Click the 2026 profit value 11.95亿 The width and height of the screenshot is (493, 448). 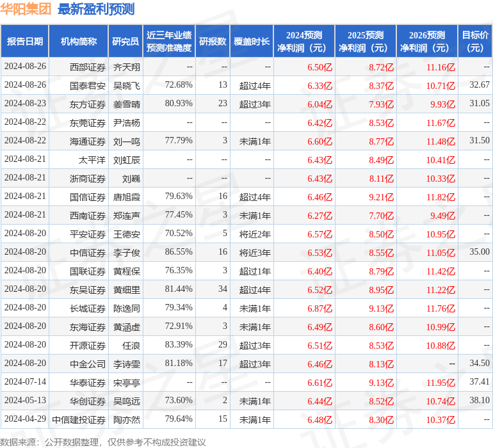tap(440, 383)
